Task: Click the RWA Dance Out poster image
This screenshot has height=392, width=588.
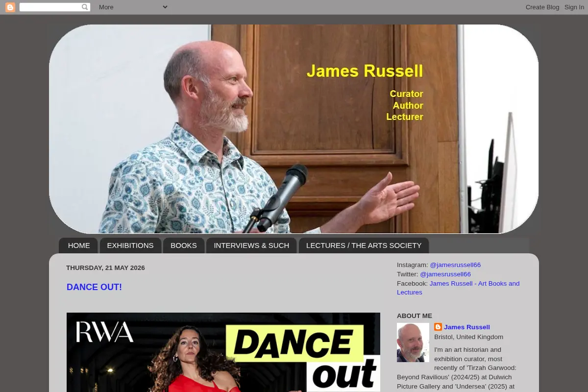Action: (x=223, y=352)
